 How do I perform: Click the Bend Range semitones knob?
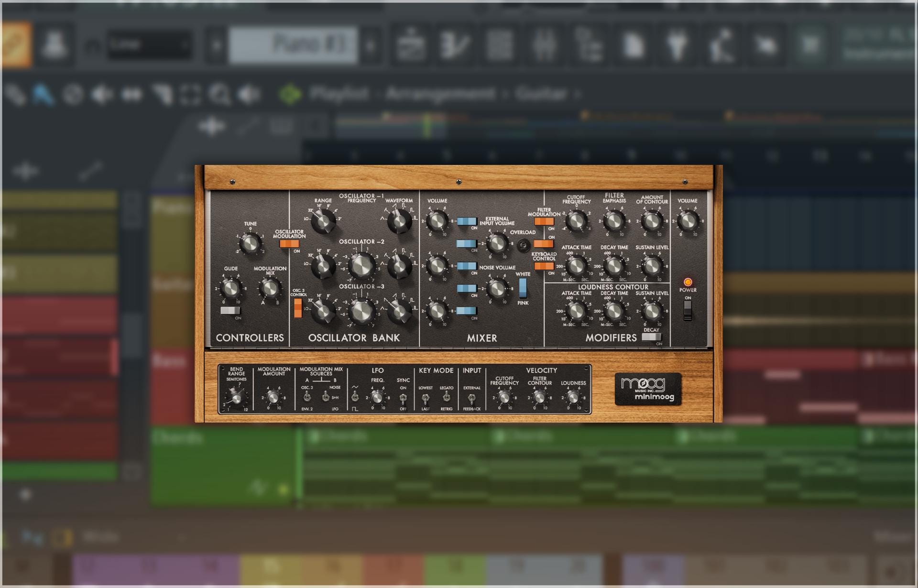click(237, 398)
